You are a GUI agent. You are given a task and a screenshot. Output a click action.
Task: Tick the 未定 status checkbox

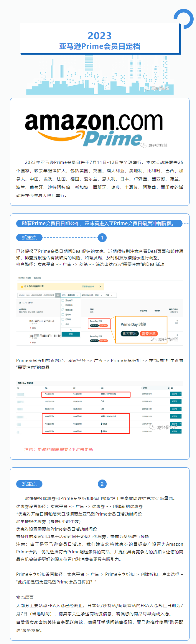tap(63, 324)
